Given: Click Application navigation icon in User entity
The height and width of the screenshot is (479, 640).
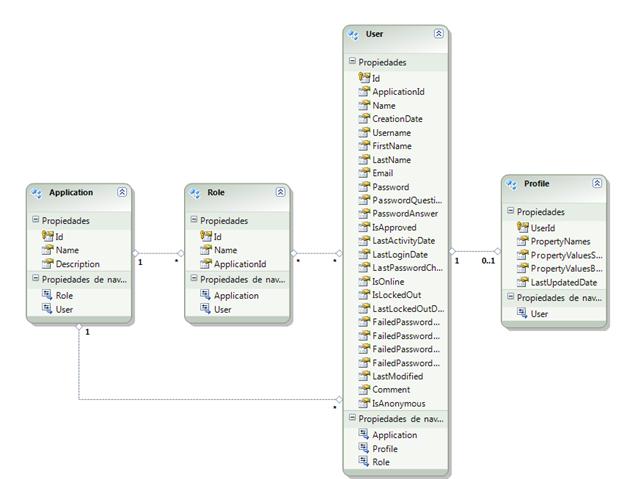Looking at the screenshot, I should coord(364,434).
